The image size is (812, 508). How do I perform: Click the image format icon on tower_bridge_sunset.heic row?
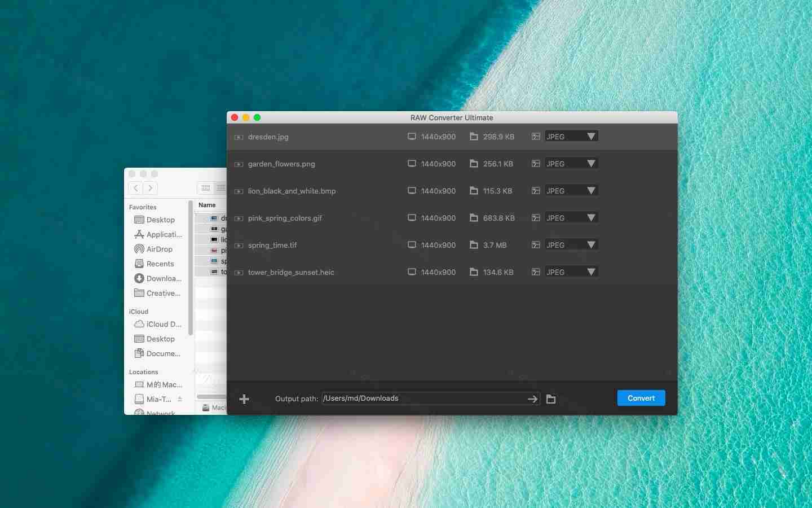click(535, 272)
